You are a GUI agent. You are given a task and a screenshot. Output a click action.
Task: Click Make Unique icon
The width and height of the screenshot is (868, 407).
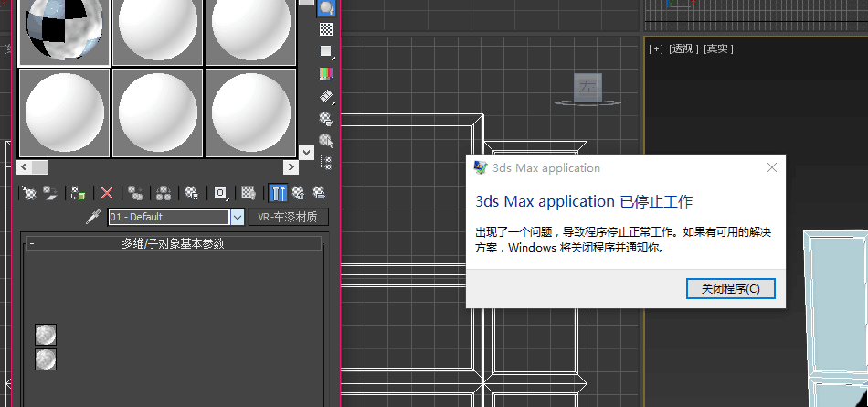pyautogui.click(x=164, y=193)
